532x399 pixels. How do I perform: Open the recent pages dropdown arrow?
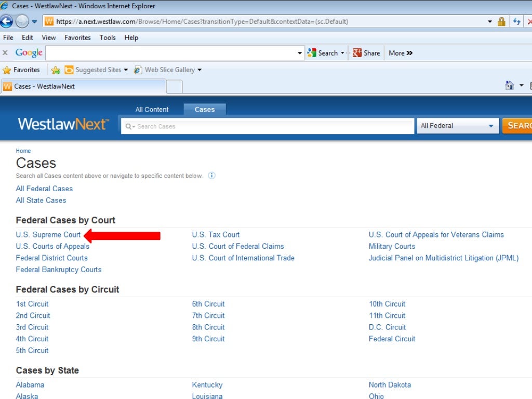pos(34,21)
